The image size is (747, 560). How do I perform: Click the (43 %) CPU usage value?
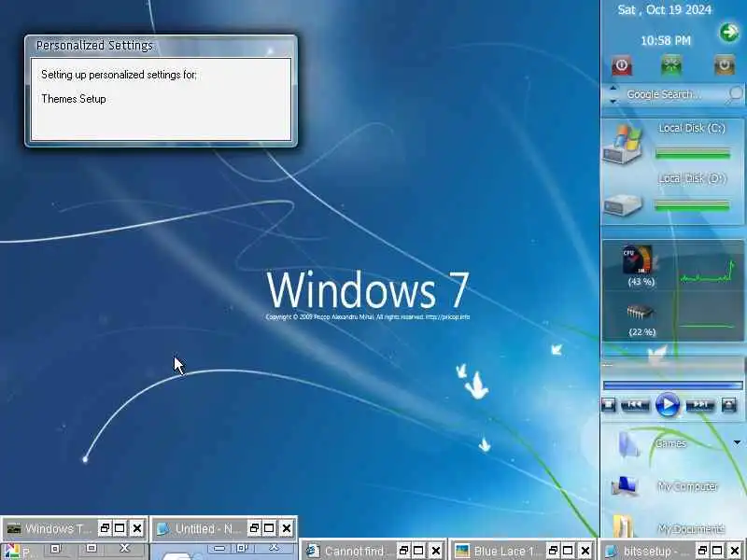[x=641, y=282]
